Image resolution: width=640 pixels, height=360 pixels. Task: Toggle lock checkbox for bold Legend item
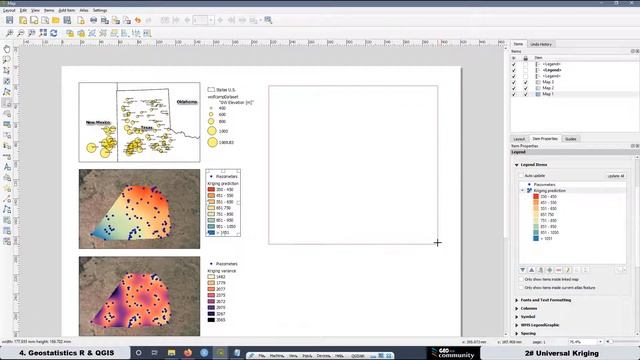525,70
